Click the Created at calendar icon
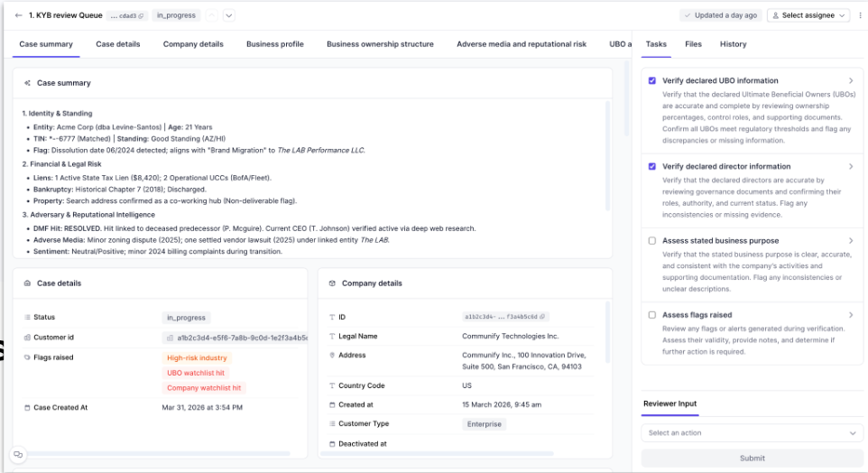 pos(332,405)
